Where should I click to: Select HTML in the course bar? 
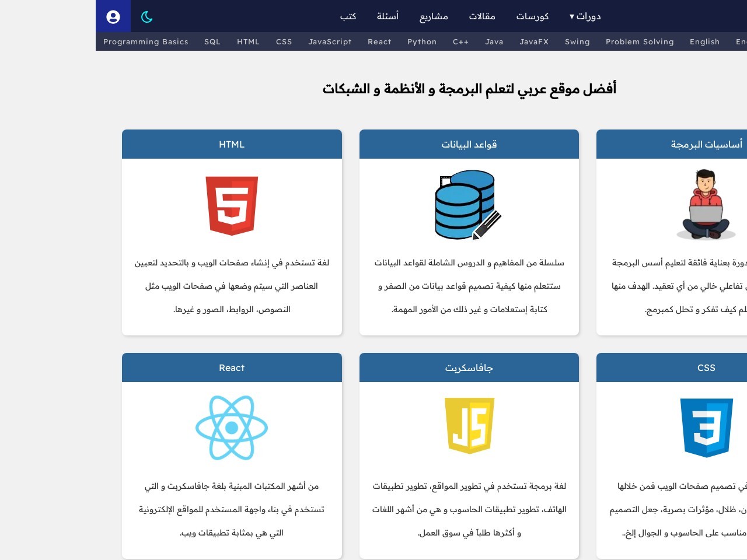(x=248, y=41)
